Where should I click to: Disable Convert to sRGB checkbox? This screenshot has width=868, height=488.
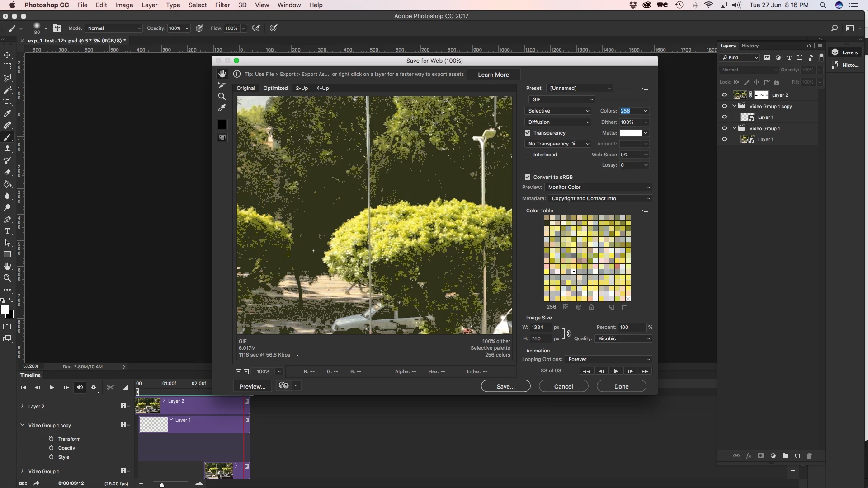pos(528,177)
